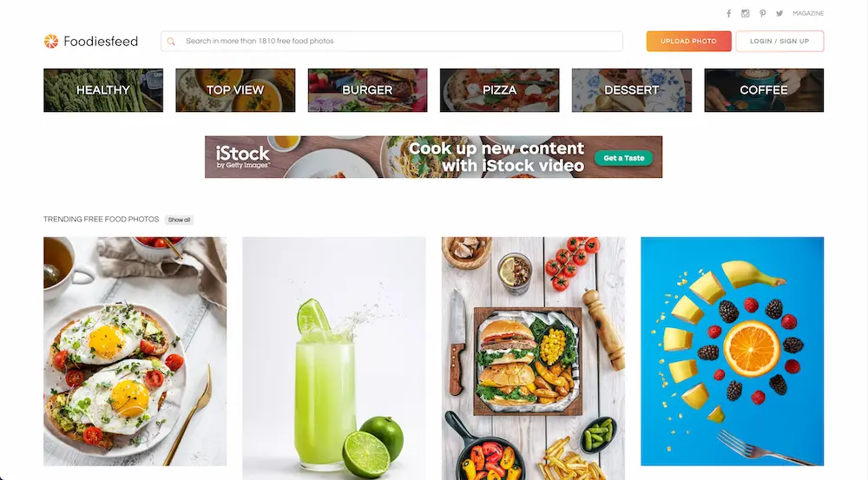Open the Magazine link
868x480 pixels.
[808, 13]
